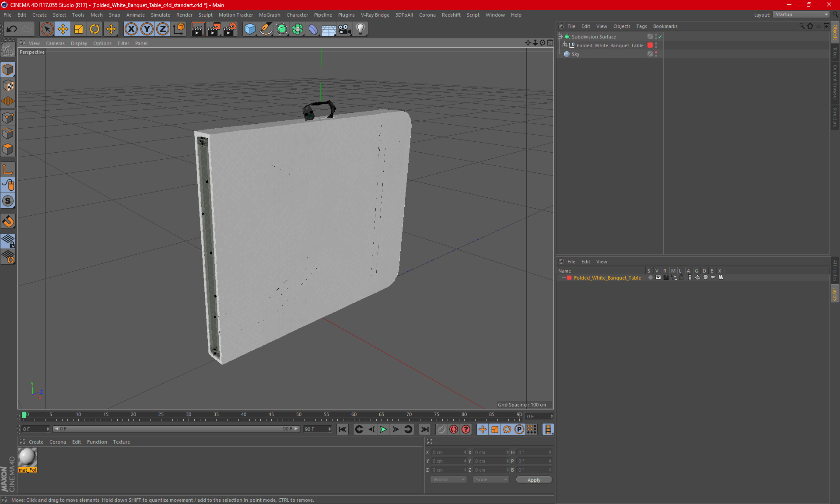Expand Folded_White_Banquet_Table object tree
Image resolution: width=840 pixels, height=504 pixels.
pos(565,45)
